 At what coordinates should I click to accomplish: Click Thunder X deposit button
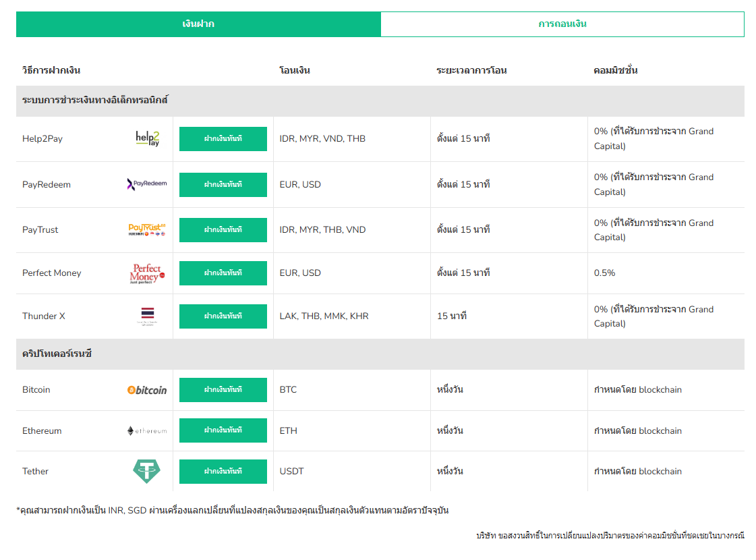point(223,316)
